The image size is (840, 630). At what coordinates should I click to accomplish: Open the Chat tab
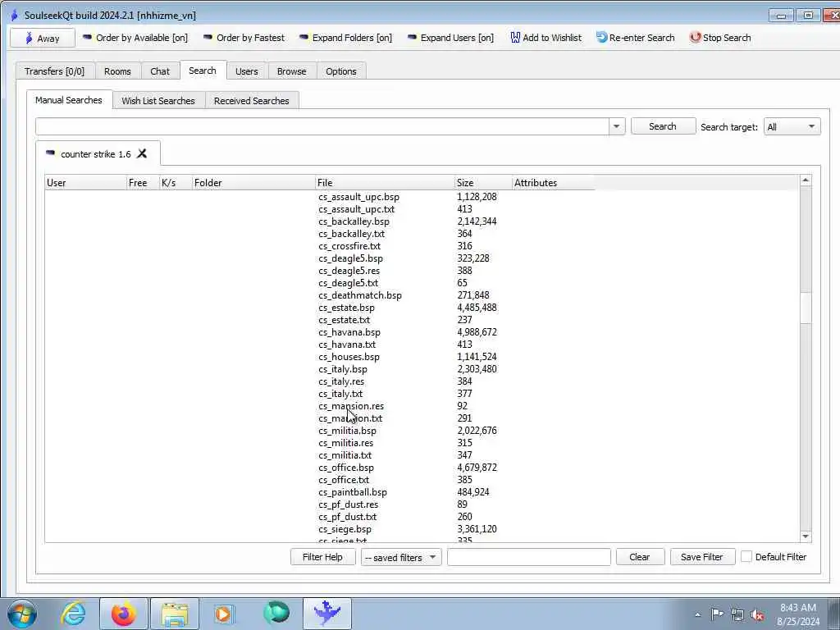[160, 71]
